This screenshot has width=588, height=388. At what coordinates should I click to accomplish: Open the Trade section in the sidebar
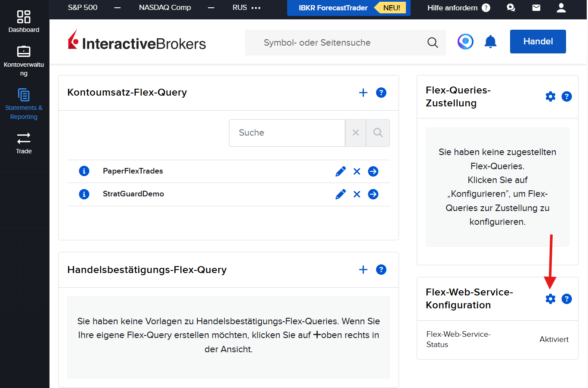(24, 143)
